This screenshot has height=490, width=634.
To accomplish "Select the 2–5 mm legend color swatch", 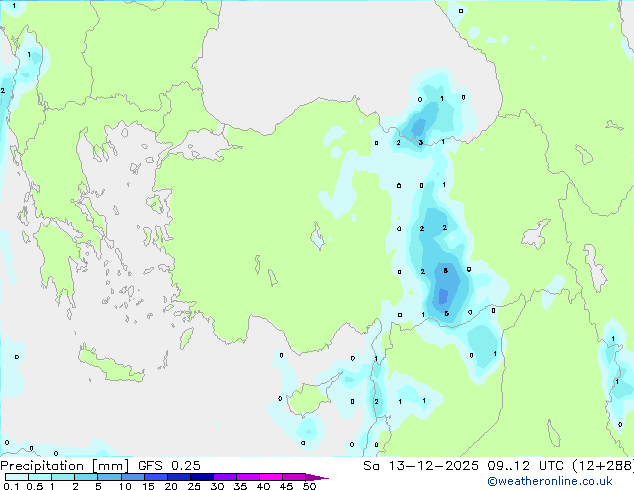I will (x=86, y=477).
